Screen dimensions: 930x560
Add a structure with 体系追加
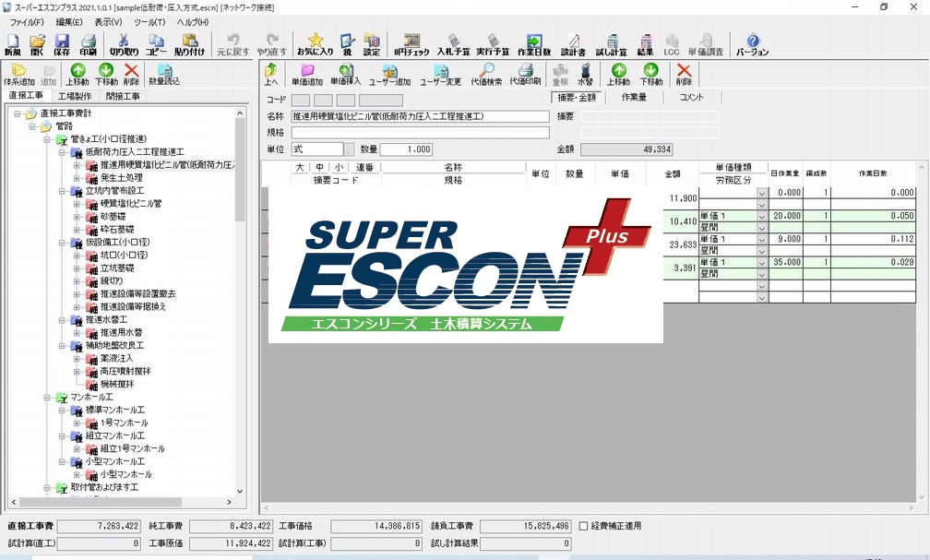19,76
